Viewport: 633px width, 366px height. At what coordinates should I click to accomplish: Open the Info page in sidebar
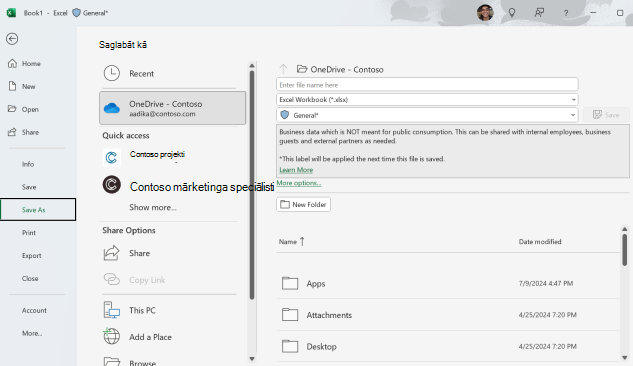pyautogui.click(x=28, y=164)
